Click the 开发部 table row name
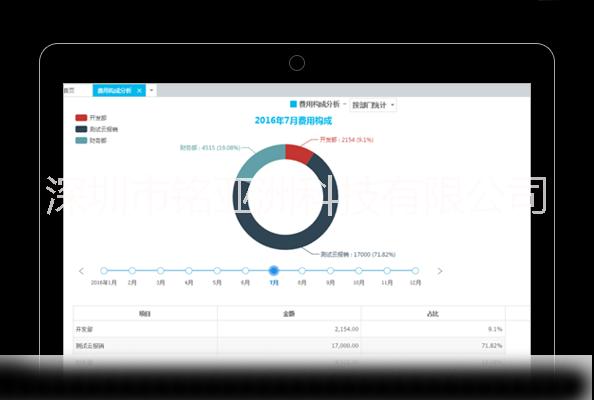594x400 pixels. [84, 329]
